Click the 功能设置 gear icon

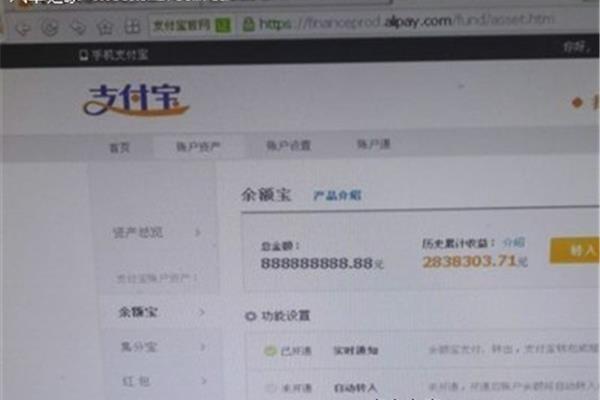[x=250, y=316]
